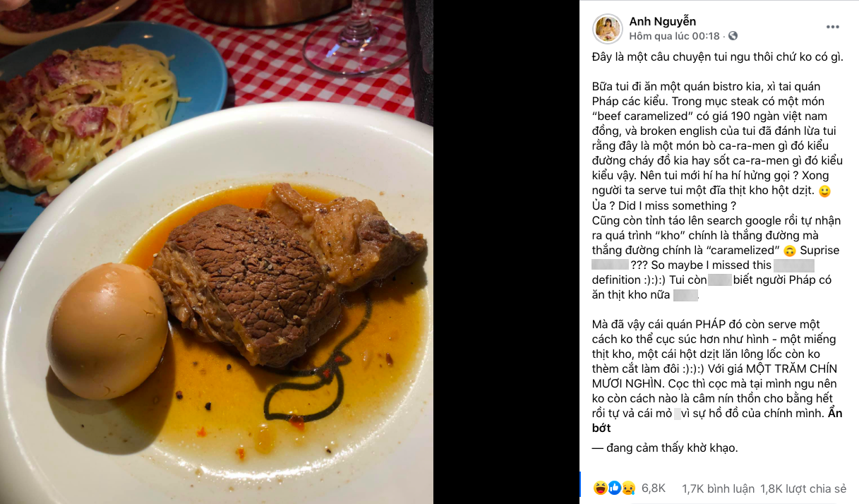Click the public globe privacy icon

pos(733,36)
